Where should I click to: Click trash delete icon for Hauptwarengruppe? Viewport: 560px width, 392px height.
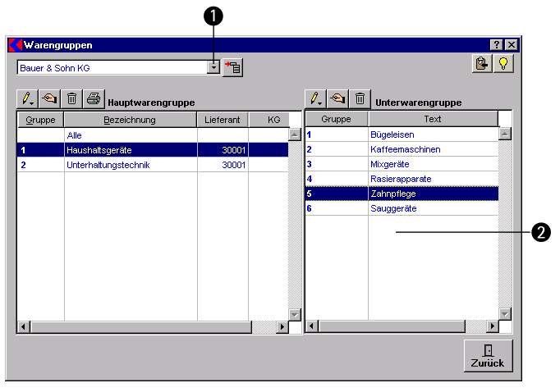(x=72, y=99)
